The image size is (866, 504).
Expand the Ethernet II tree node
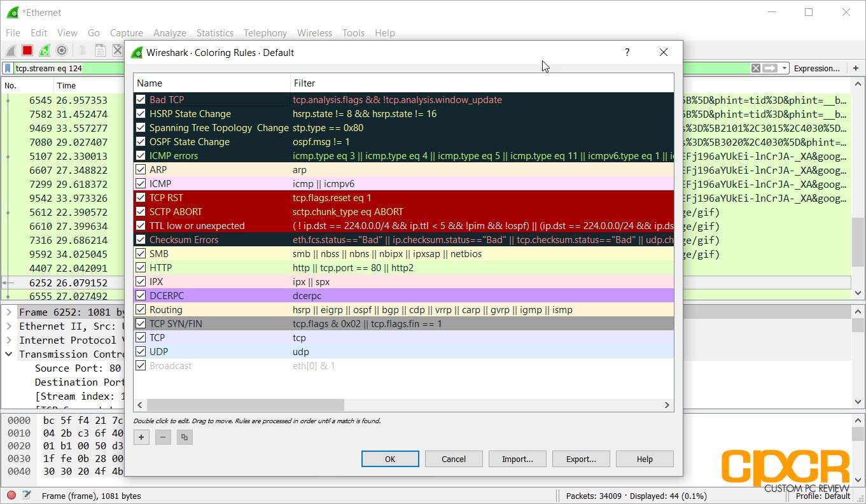click(9, 326)
